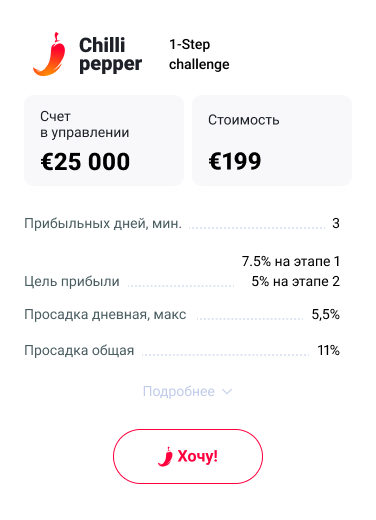
Task: Click the Chilli pepper title text
Action: coord(110,54)
